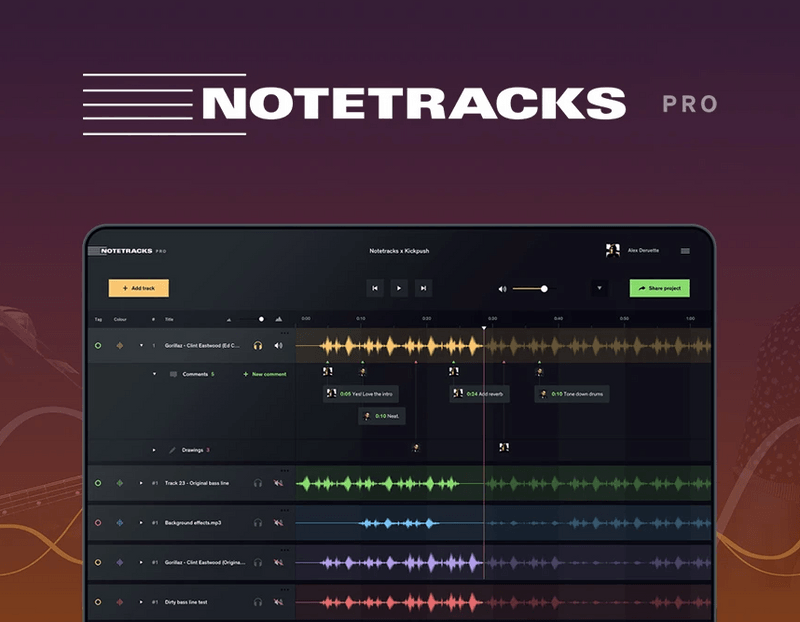Image resolution: width=800 pixels, height=622 pixels.
Task: Expand the Drawings section
Action: [155, 450]
